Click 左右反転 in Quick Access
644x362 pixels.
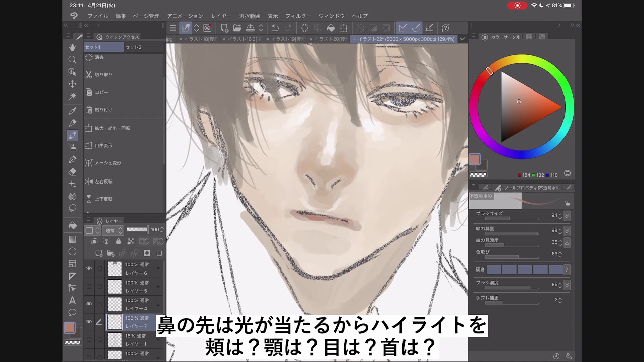(123, 182)
